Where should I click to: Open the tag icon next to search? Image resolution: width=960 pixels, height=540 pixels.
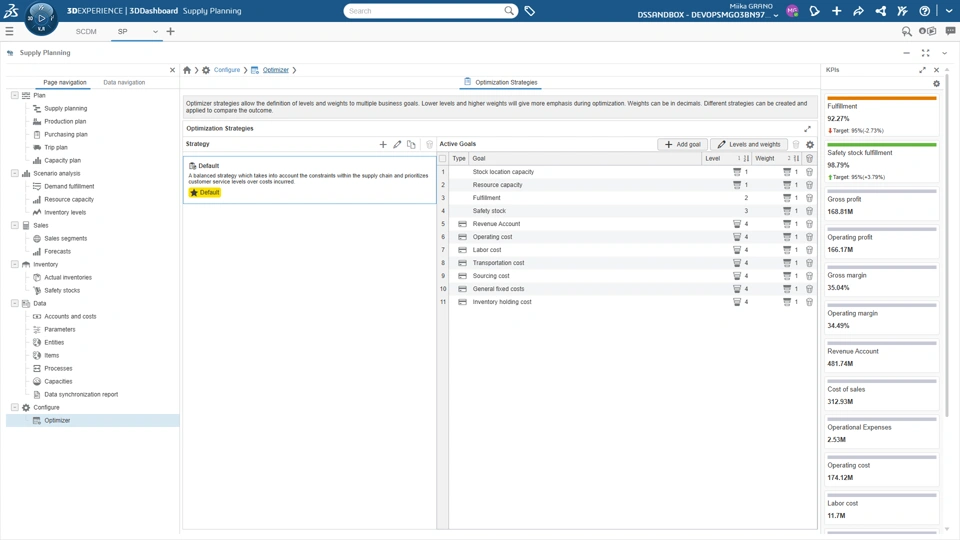click(x=530, y=10)
